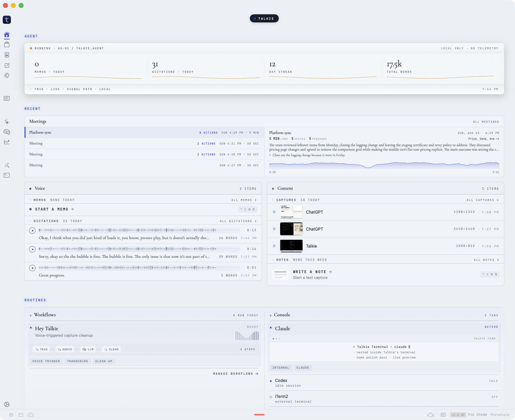The height and width of the screenshot is (420, 515).
Task: Open the 1188×1343 ChatGPT capture thumbnail
Action: (291, 212)
